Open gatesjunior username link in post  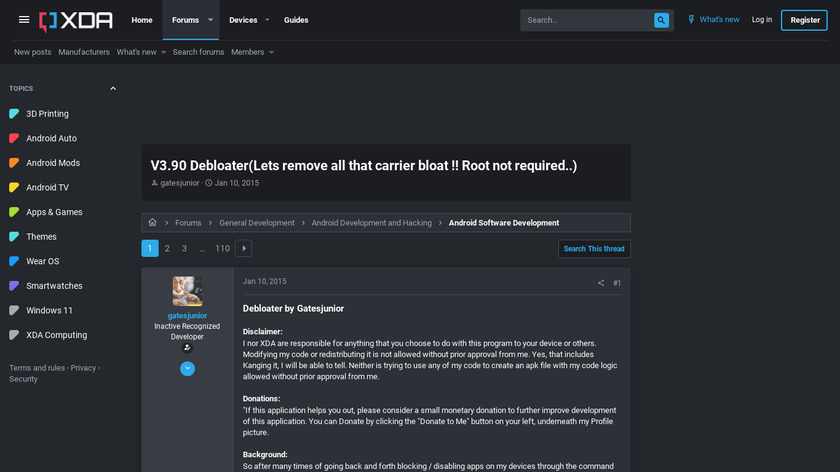[x=187, y=316]
